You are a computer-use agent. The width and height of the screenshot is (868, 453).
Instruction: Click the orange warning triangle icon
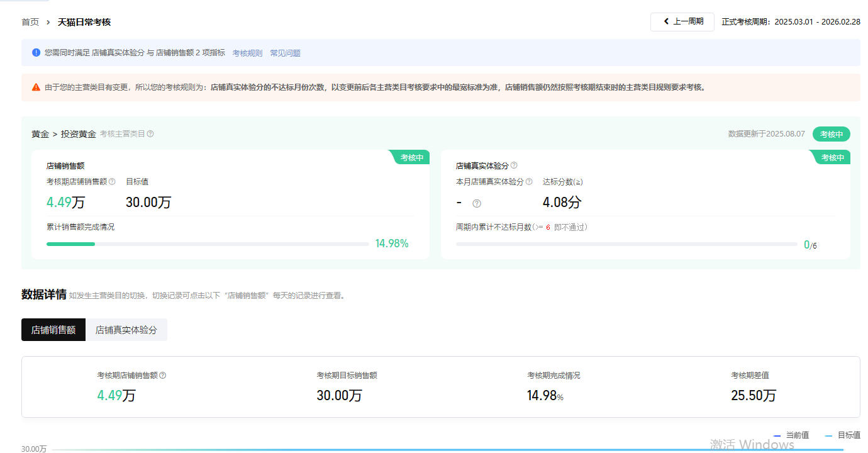click(x=36, y=87)
